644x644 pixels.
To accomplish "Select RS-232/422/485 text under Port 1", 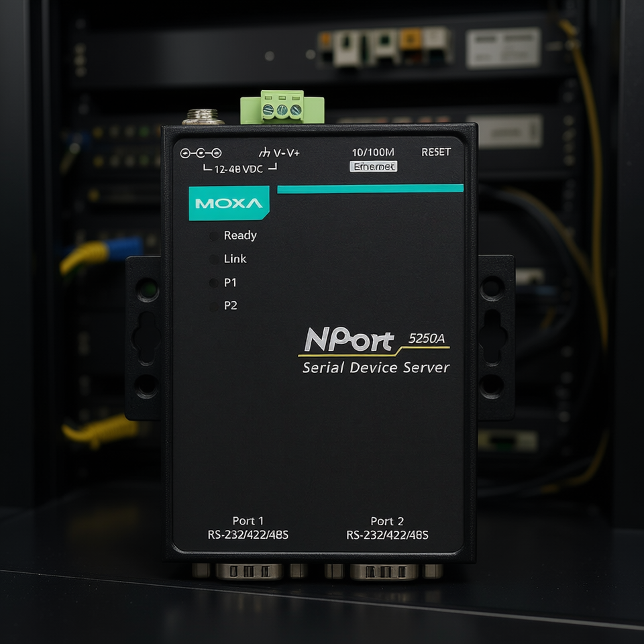I will click(x=248, y=535).
